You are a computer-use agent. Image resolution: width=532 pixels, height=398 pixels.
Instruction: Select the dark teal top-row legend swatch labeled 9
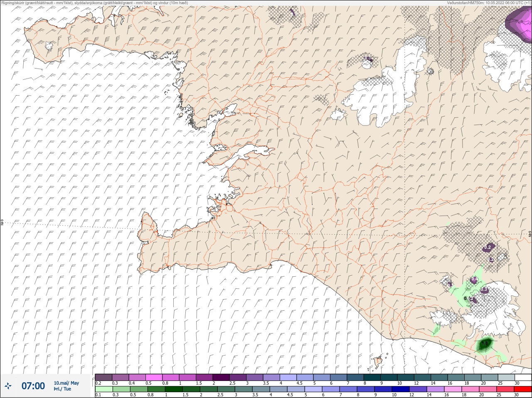pyautogui.click(x=389, y=377)
